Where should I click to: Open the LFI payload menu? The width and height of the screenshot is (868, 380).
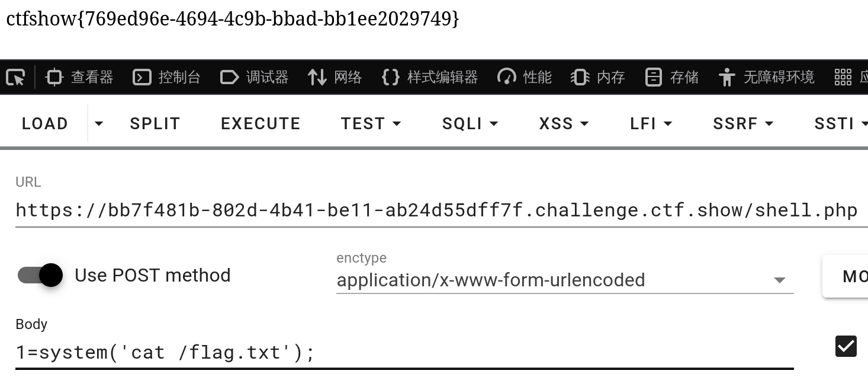click(x=651, y=123)
